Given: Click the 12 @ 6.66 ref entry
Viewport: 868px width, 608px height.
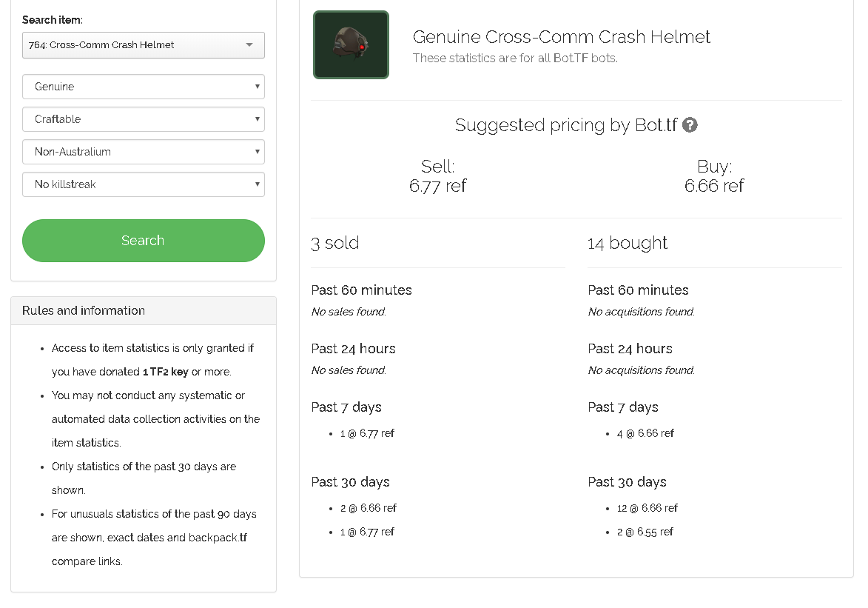Looking at the screenshot, I should click(647, 508).
